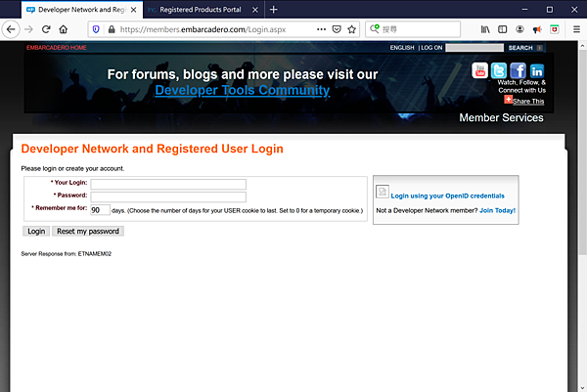Image resolution: width=587 pixels, height=392 pixels.
Task: Click the vertical page scrollbar
Action: coord(582,152)
